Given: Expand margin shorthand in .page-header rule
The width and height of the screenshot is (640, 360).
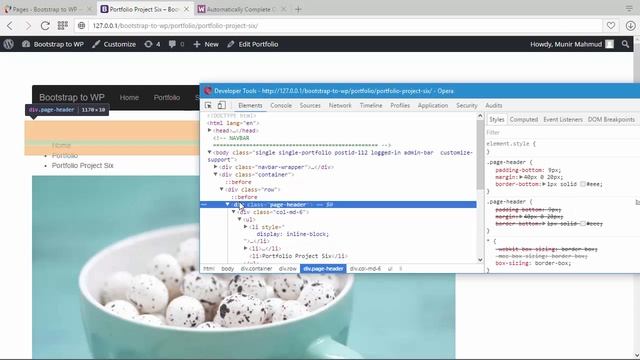Looking at the screenshot, I should tap(521, 177).
